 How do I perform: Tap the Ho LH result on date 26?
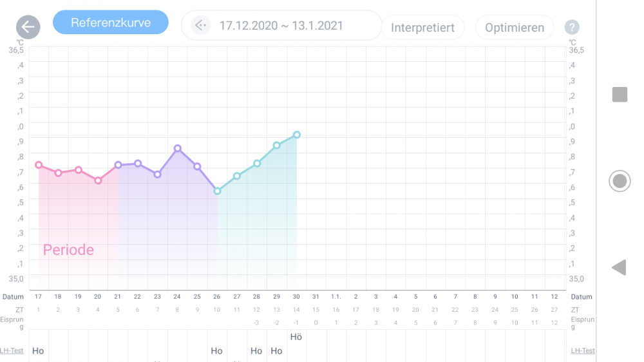pyautogui.click(x=216, y=351)
